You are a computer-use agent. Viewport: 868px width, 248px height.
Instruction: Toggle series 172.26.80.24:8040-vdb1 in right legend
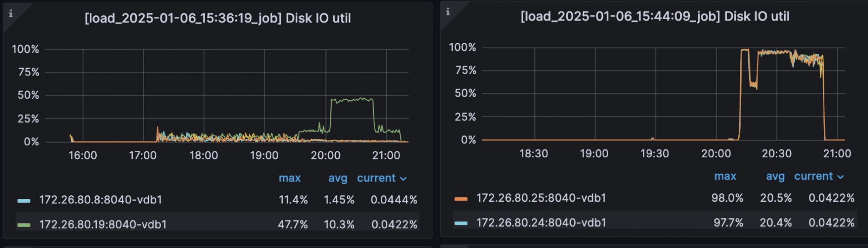(x=541, y=223)
